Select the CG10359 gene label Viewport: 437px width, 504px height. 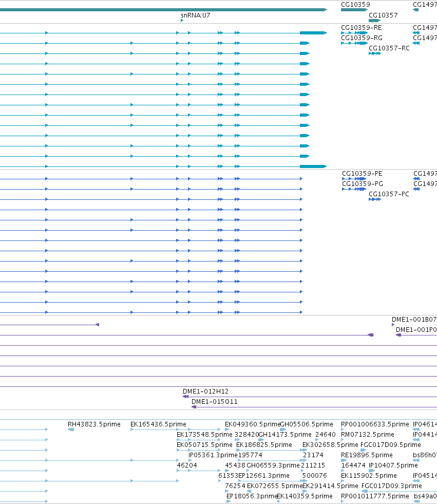(x=355, y=5)
